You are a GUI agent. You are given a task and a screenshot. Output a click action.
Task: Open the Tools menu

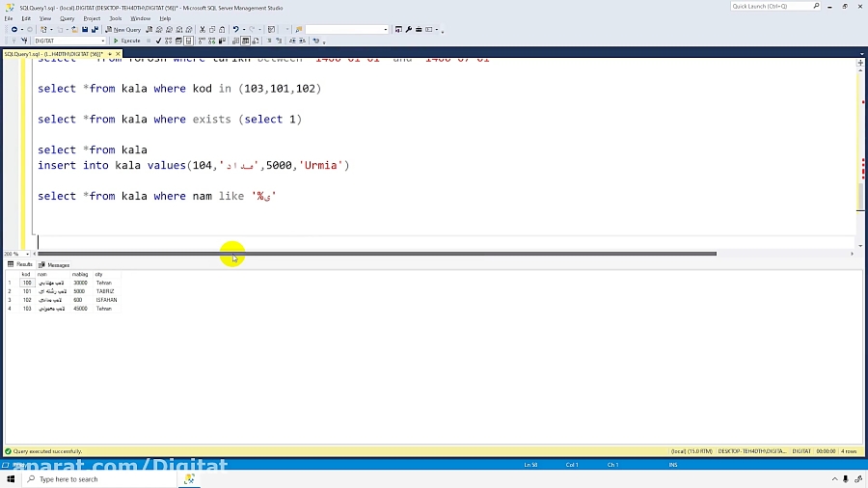(115, 18)
